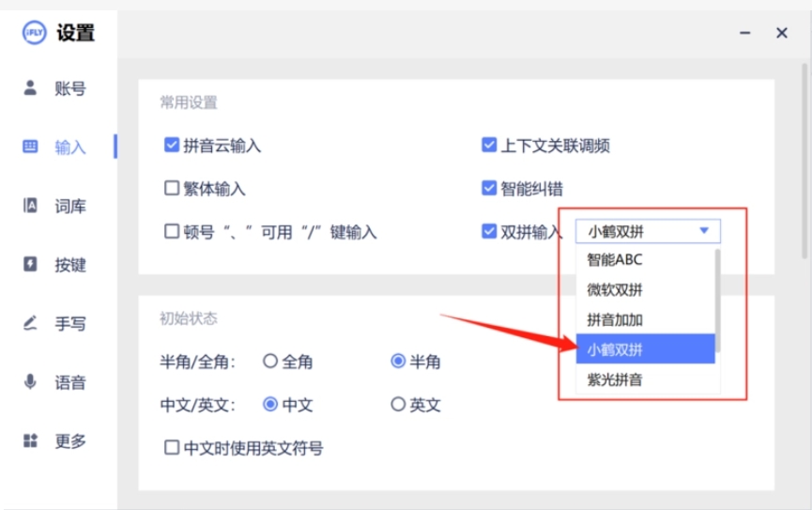This screenshot has width=812, height=510.
Task: Choose highlighted 小鹤双拼 list option
Action: point(645,348)
